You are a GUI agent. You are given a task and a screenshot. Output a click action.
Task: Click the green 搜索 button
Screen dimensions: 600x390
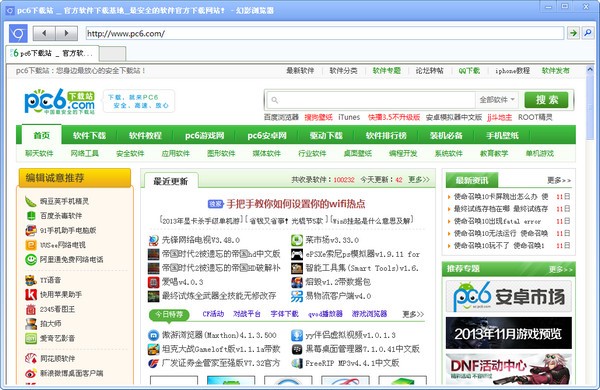coord(546,100)
